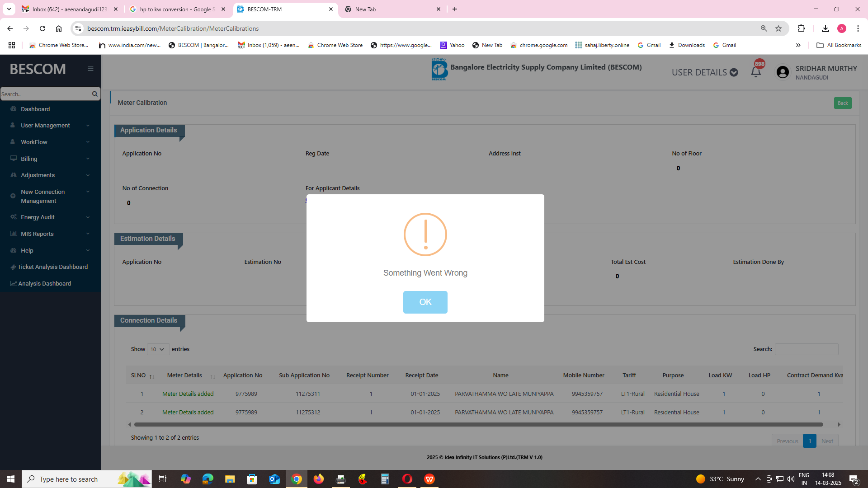Go to Next page of entries
The image size is (868, 488).
[x=827, y=441]
